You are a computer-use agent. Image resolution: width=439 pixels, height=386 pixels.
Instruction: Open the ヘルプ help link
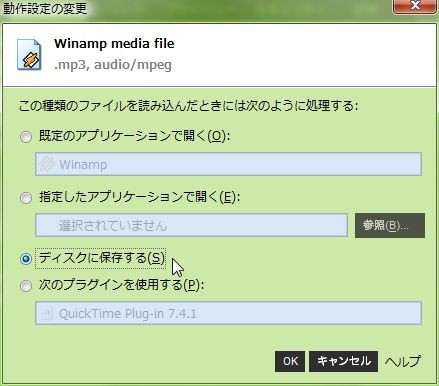(403, 361)
